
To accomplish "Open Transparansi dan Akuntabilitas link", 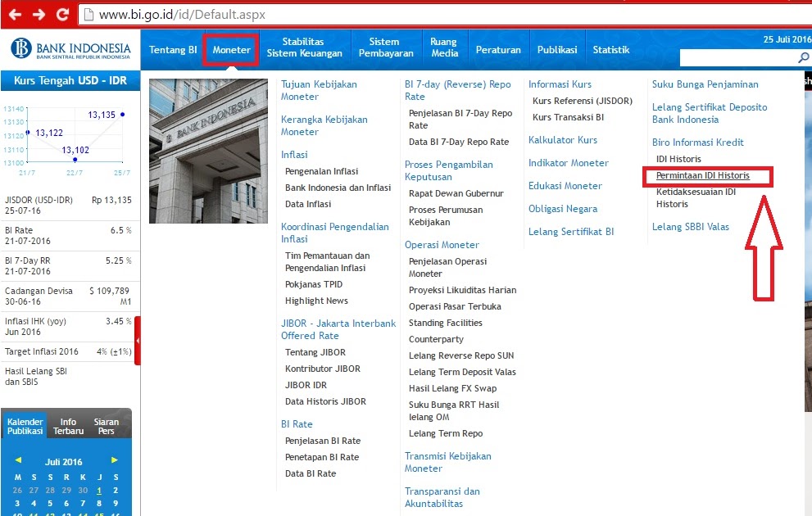I will tap(442, 497).
